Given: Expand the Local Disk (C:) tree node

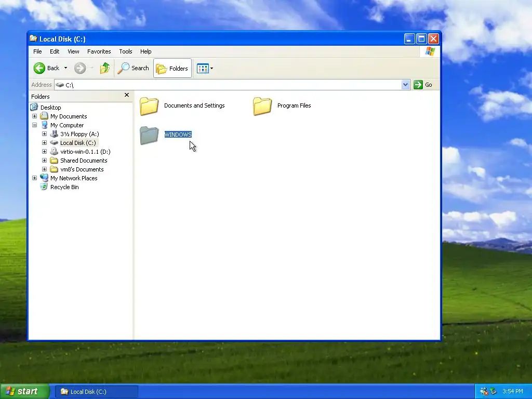Looking at the screenshot, I should coord(45,143).
